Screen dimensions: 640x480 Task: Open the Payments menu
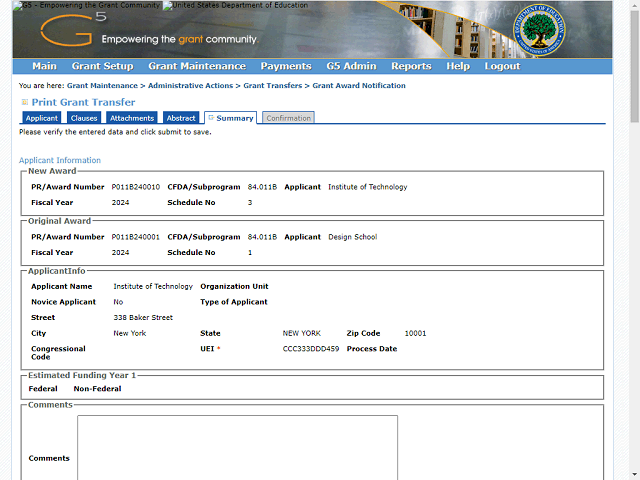(x=286, y=66)
